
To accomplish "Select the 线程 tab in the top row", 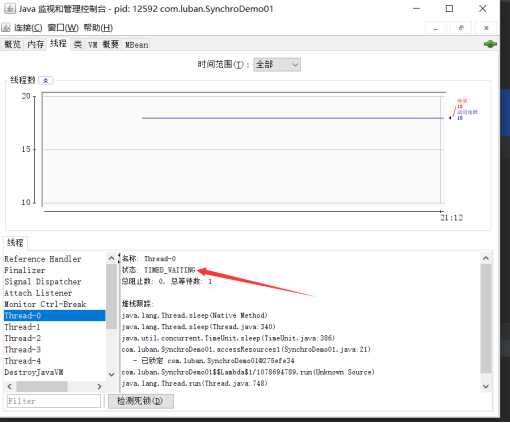I will [58, 43].
